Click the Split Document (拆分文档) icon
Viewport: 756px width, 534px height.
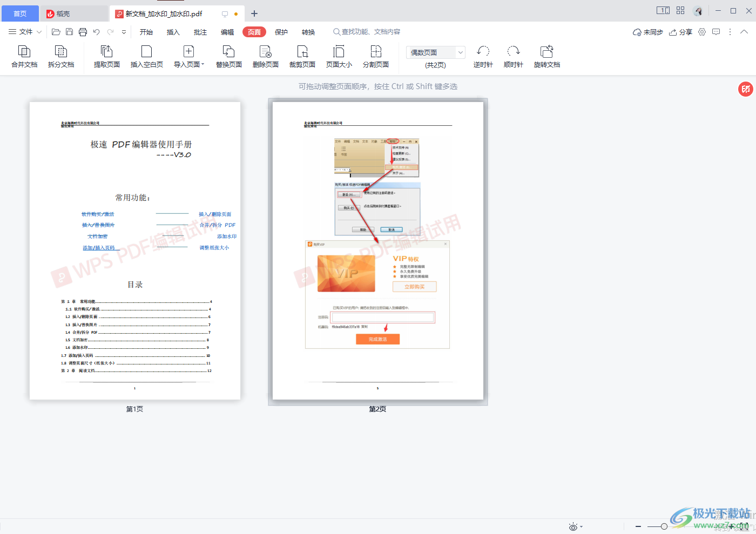click(x=61, y=56)
